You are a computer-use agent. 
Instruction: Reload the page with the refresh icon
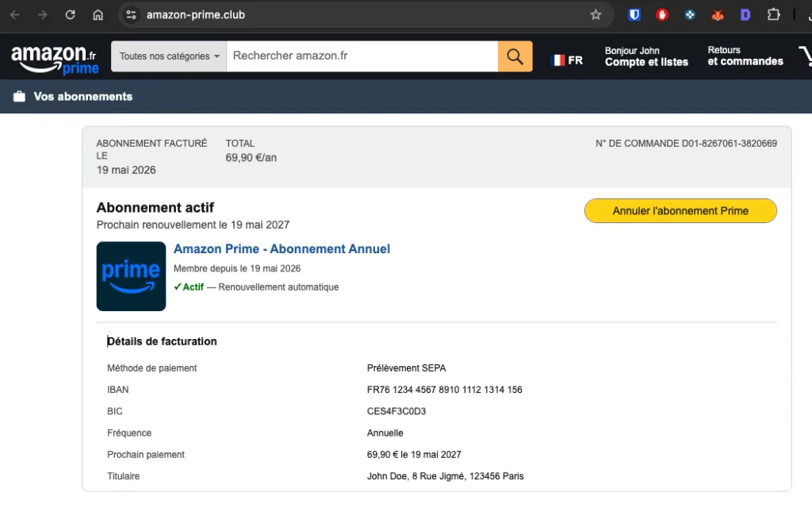click(70, 15)
